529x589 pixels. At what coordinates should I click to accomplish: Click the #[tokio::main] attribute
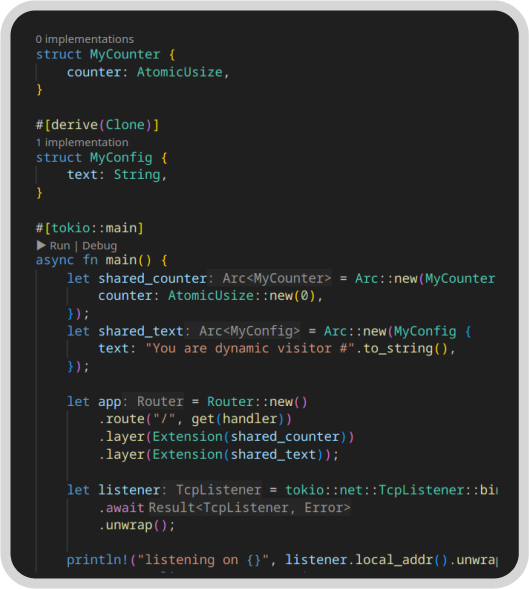coord(89,228)
